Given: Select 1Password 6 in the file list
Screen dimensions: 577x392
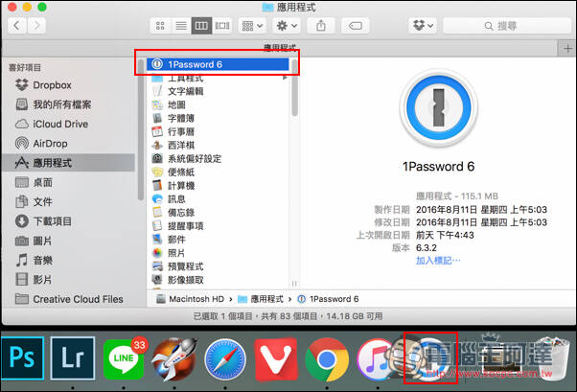Looking at the screenshot, I should coord(218,64).
